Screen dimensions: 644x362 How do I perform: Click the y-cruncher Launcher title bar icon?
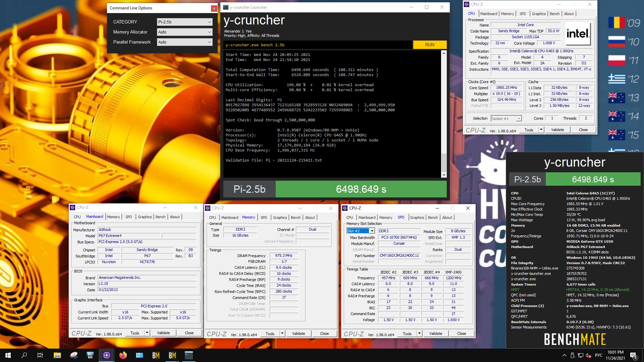(226, 7)
